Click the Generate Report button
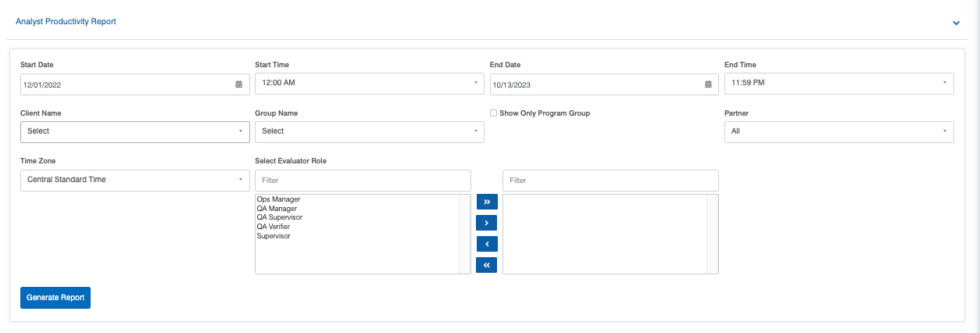Image resolution: width=980 pixels, height=333 pixels. pyautogui.click(x=55, y=298)
